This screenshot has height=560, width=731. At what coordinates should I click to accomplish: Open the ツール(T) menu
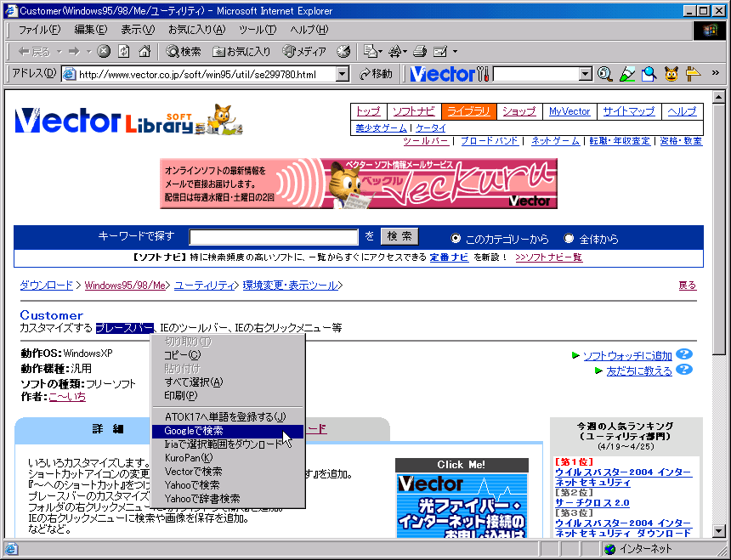(258, 30)
